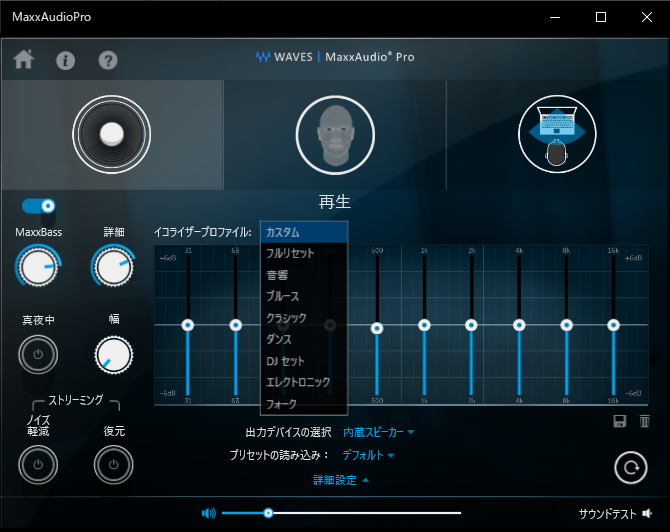Click the 2k equalizer slider handle
670x532 pixels.
(471, 325)
